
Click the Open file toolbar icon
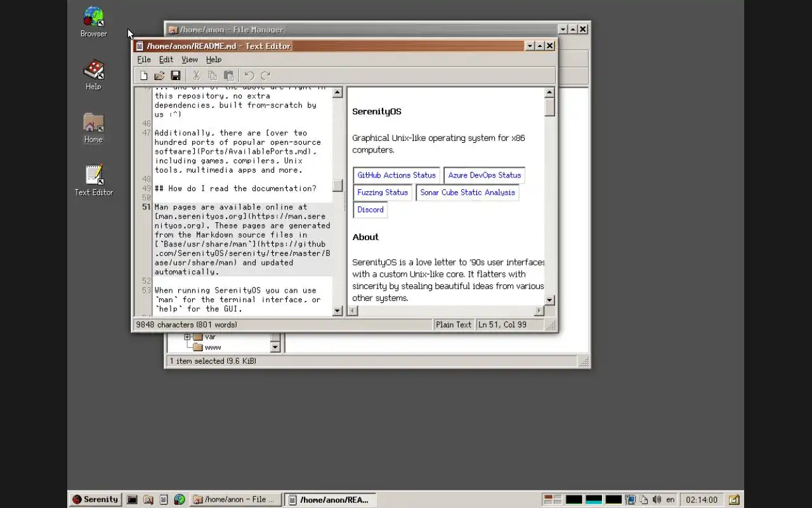click(x=159, y=76)
